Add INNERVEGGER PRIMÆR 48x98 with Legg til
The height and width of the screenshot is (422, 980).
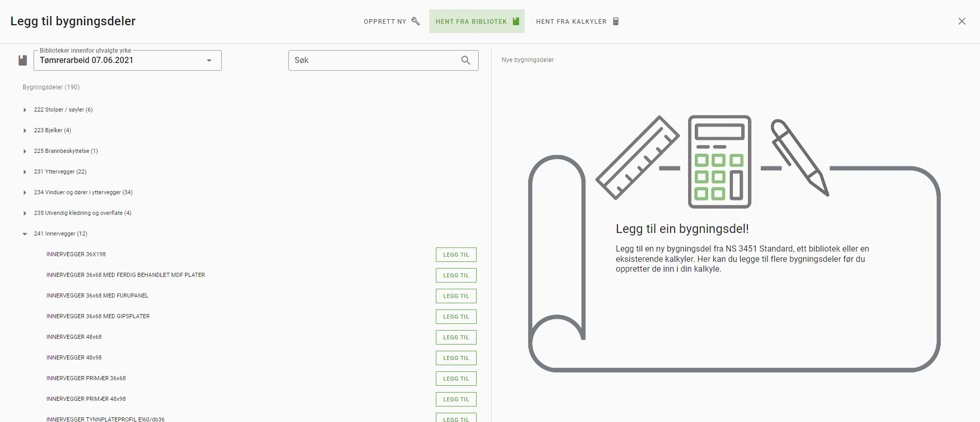tap(456, 399)
